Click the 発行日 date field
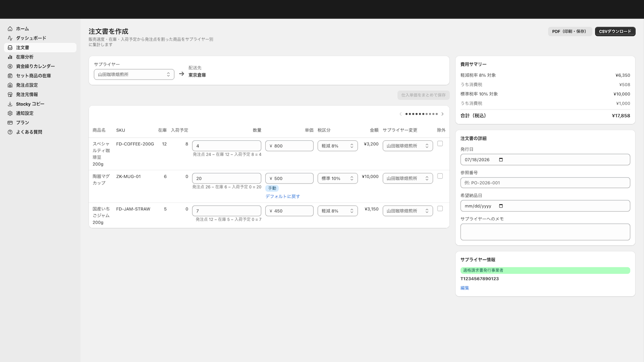The height and width of the screenshot is (362, 644). coord(545,160)
